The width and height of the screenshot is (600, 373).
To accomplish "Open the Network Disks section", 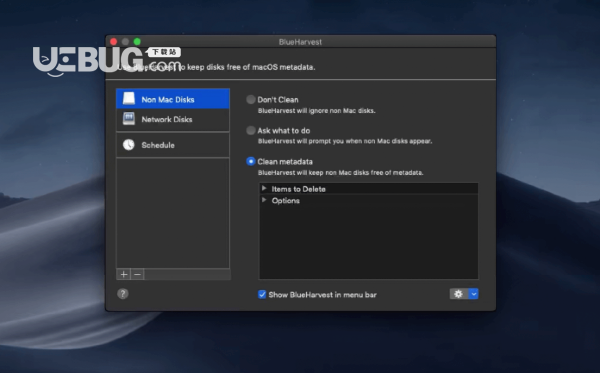I will click(x=173, y=119).
